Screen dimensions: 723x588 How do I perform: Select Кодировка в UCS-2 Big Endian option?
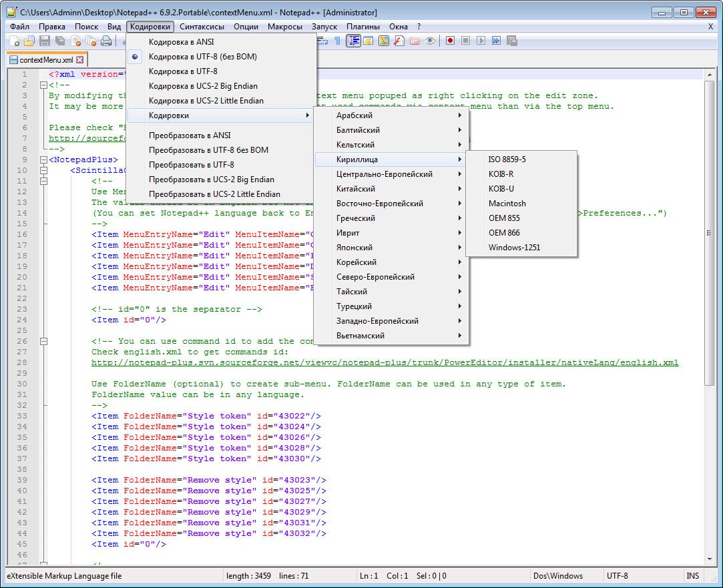coord(203,86)
